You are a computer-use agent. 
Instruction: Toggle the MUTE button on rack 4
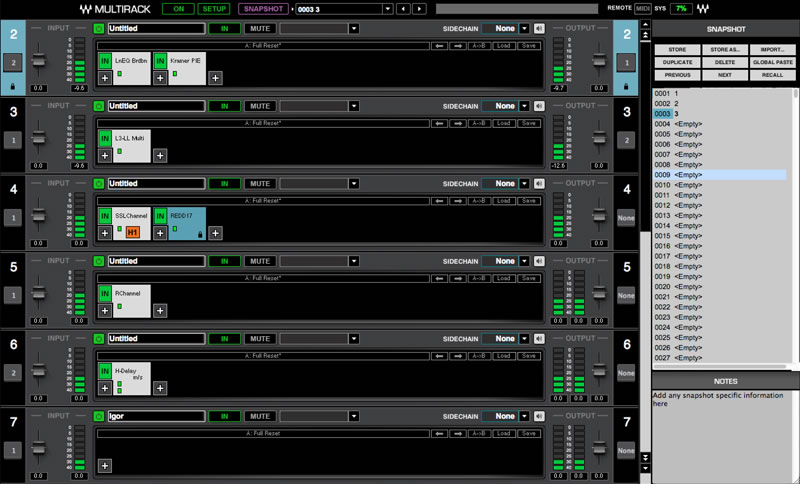(260, 184)
